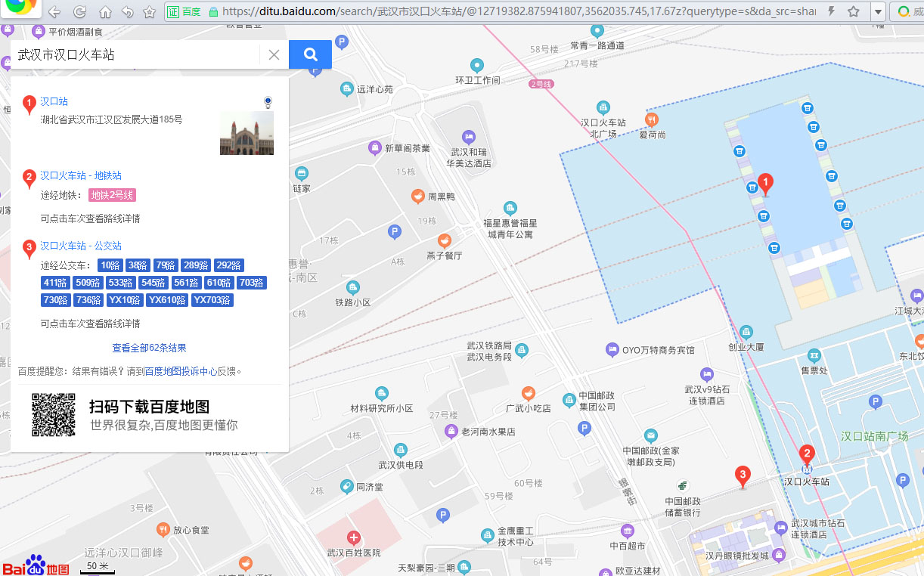This screenshot has width=924, height=576.
Task: Click the 周黑鸭 food icon on map
Action: tap(417, 197)
